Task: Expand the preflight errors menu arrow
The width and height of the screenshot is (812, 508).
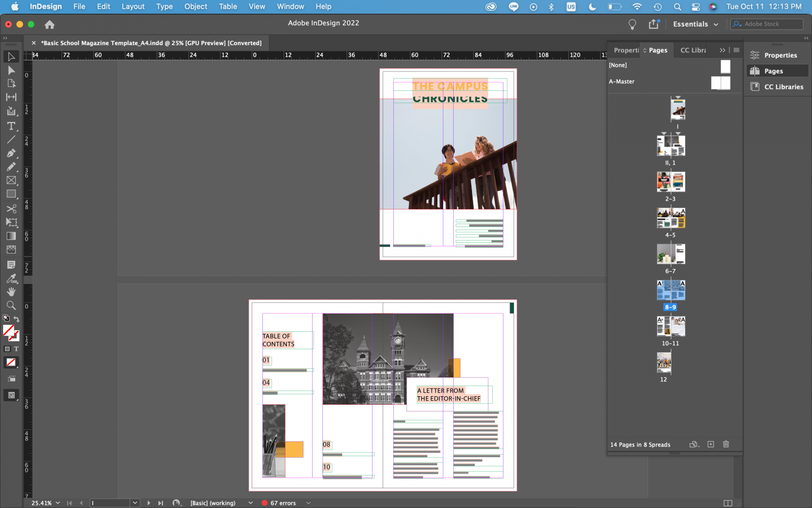Action: (308, 503)
